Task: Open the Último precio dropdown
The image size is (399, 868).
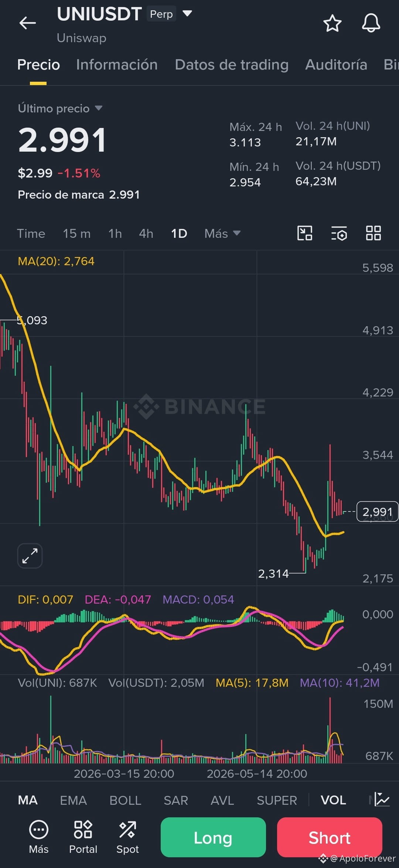Action: [60, 108]
